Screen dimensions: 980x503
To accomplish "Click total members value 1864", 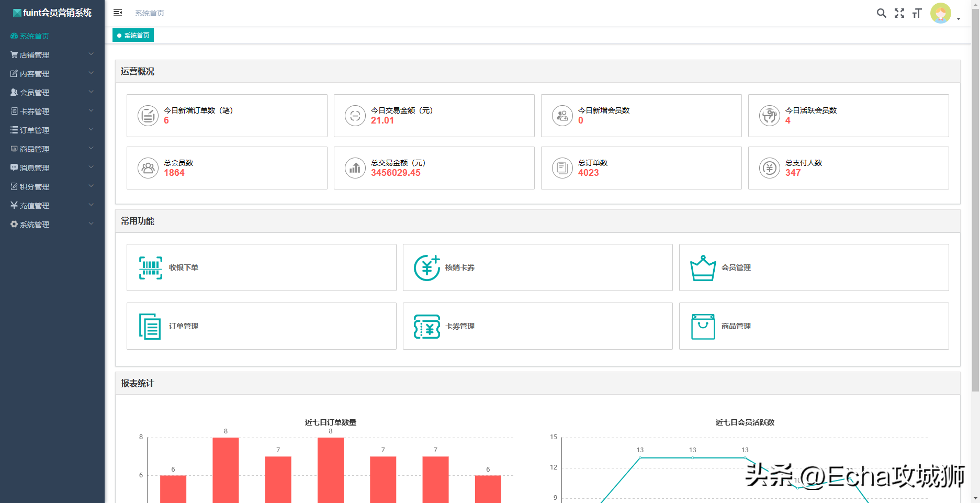I will click(174, 173).
